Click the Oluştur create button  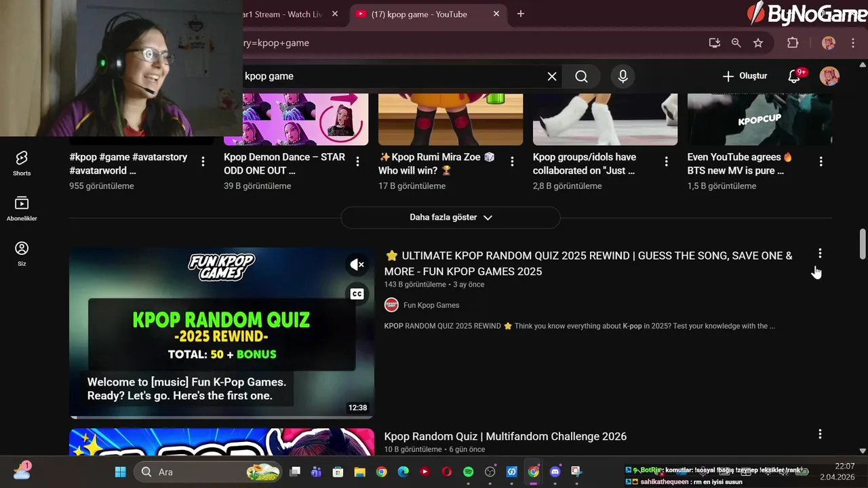tap(744, 77)
